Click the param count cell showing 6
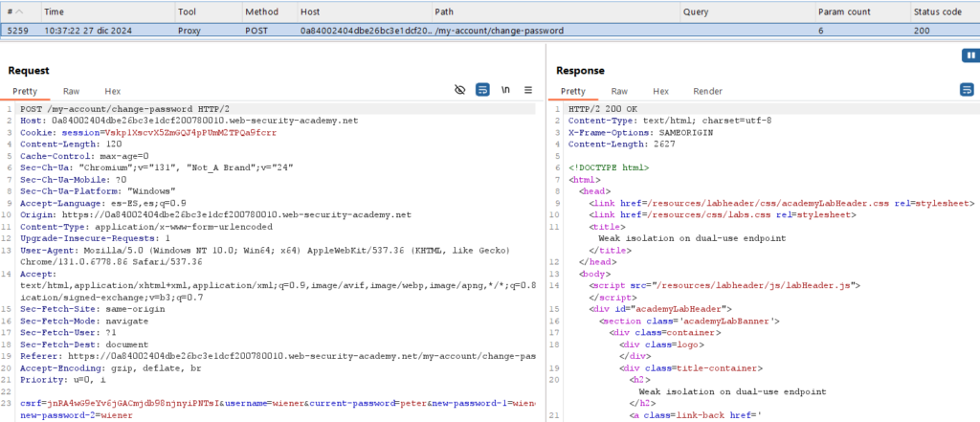 (x=820, y=30)
